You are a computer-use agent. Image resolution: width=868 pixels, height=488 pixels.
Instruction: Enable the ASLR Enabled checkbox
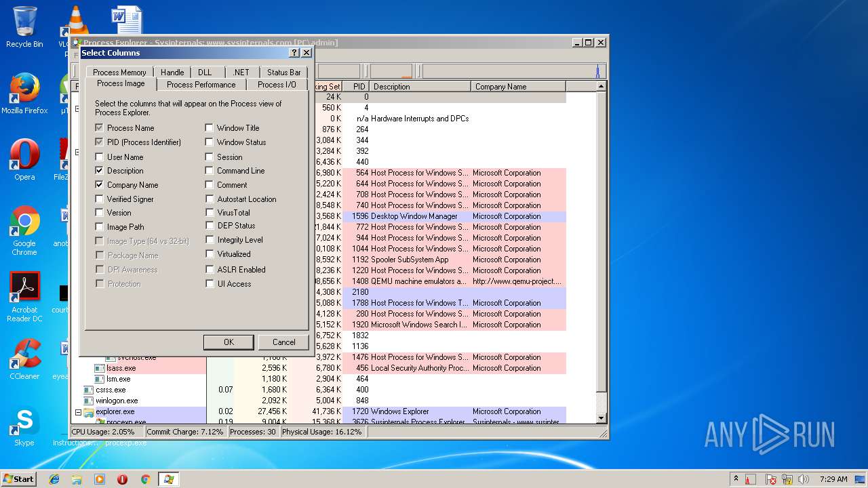210,270
